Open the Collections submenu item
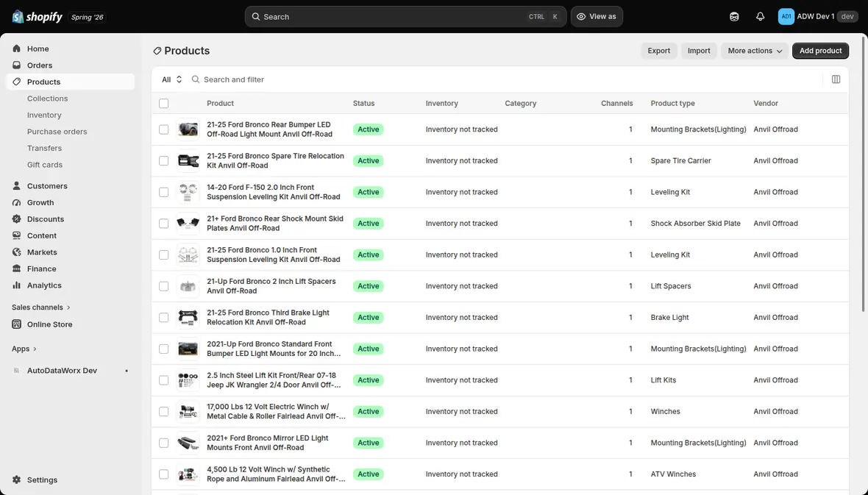The width and height of the screenshot is (868, 495). click(48, 99)
